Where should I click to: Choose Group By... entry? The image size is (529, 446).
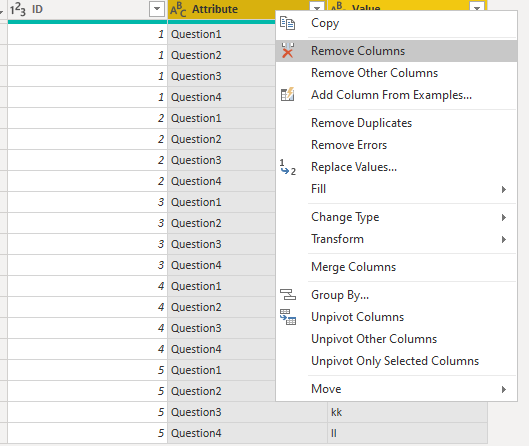[x=396, y=295]
